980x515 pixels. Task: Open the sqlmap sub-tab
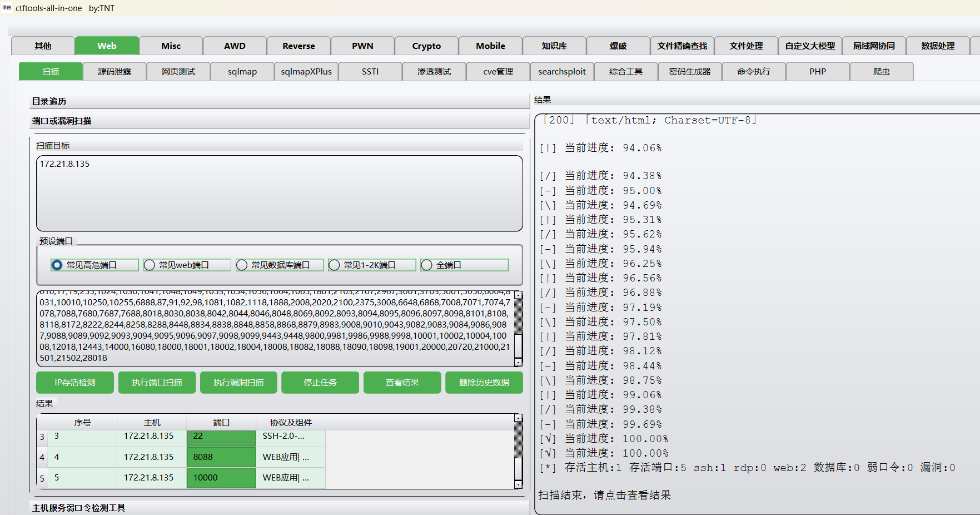[242, 71]
